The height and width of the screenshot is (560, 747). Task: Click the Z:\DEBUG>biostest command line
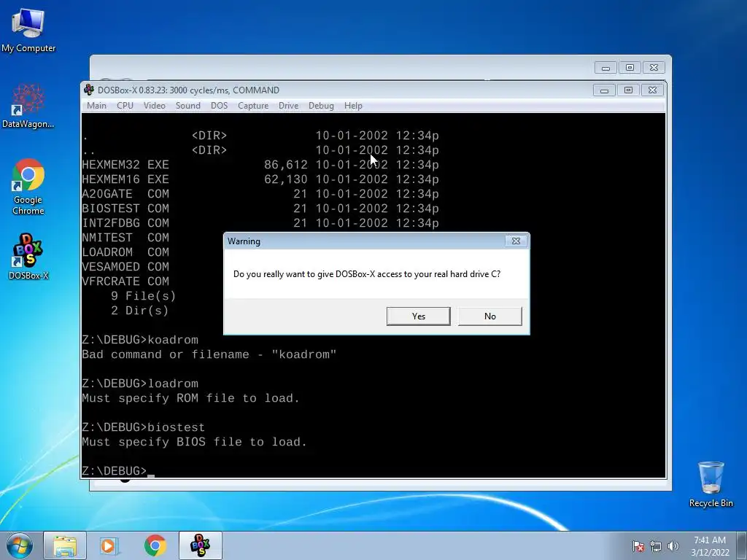click(144, 427)
